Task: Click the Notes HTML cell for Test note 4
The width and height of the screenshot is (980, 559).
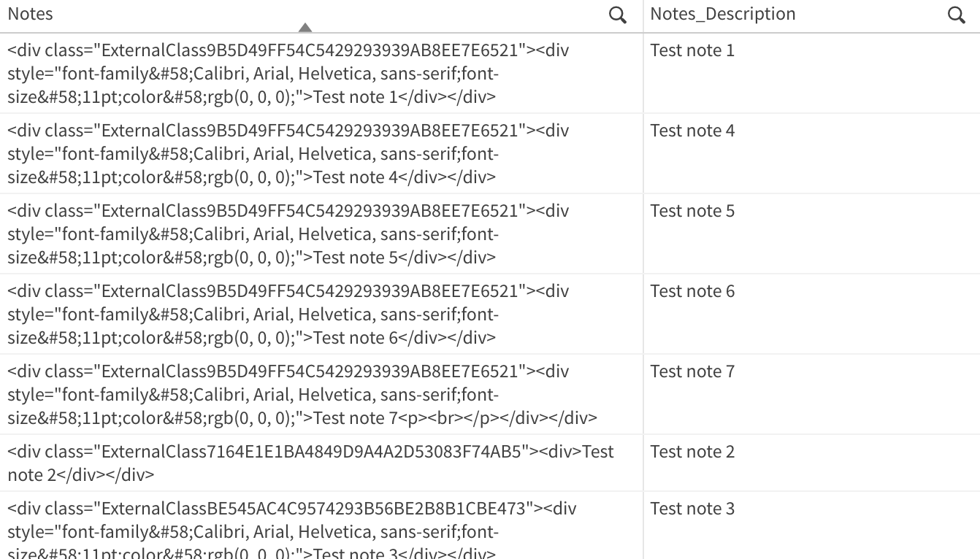Action: tap(288, 154)
